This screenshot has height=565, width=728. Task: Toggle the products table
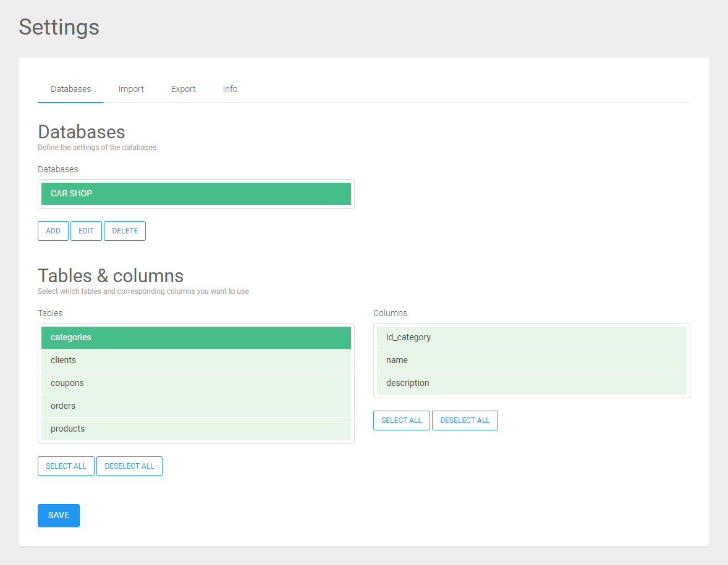196,429
